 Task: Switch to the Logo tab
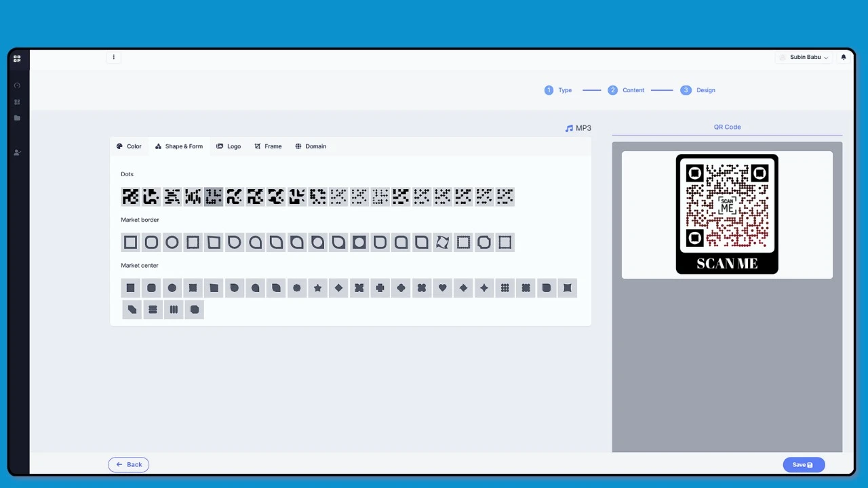coord(229,146)
